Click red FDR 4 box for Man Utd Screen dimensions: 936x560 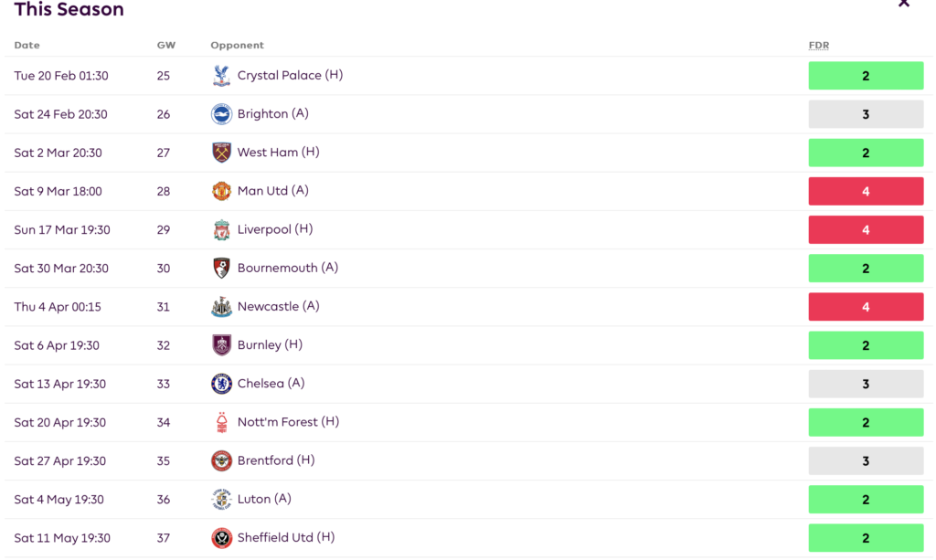coord(866,192)
